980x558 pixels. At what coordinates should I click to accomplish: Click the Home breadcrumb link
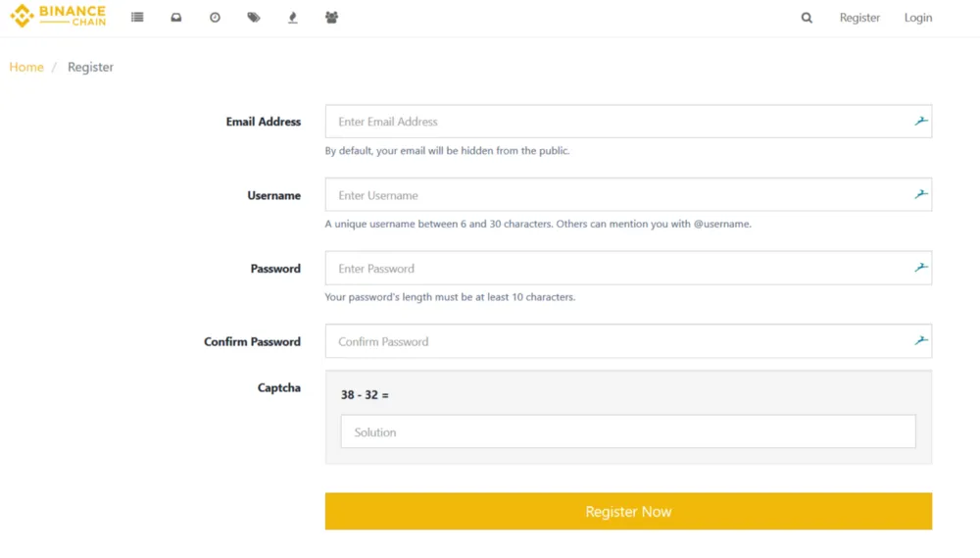point(26,67)
